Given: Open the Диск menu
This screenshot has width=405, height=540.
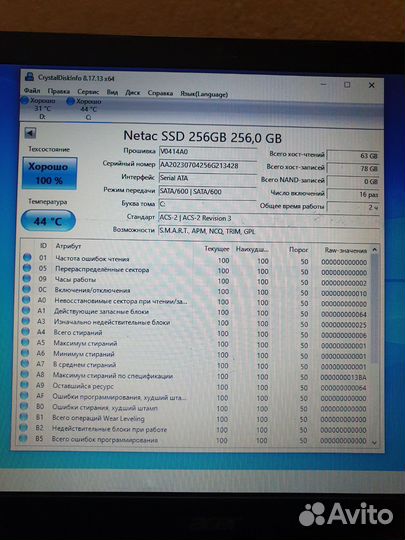Looking at the screenshot, I should pos(133,92).
